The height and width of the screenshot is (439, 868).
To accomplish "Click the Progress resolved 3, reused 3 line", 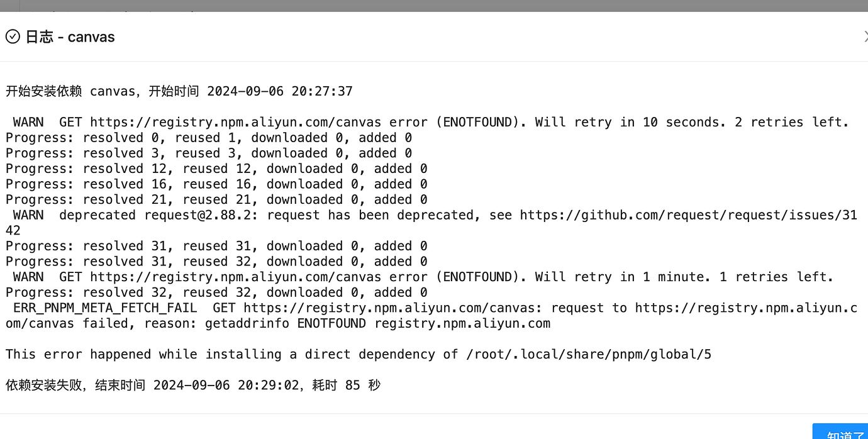I will click(209, 153).
